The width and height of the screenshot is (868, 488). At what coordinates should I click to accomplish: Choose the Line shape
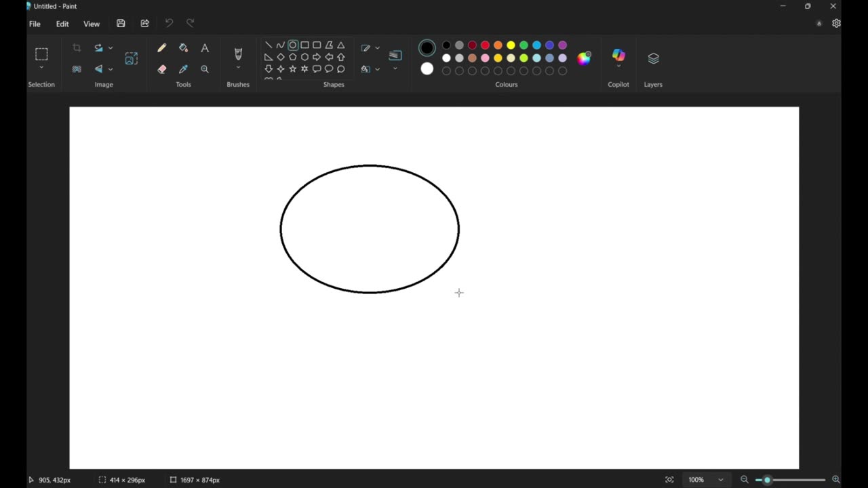click(x=269, y=45)
